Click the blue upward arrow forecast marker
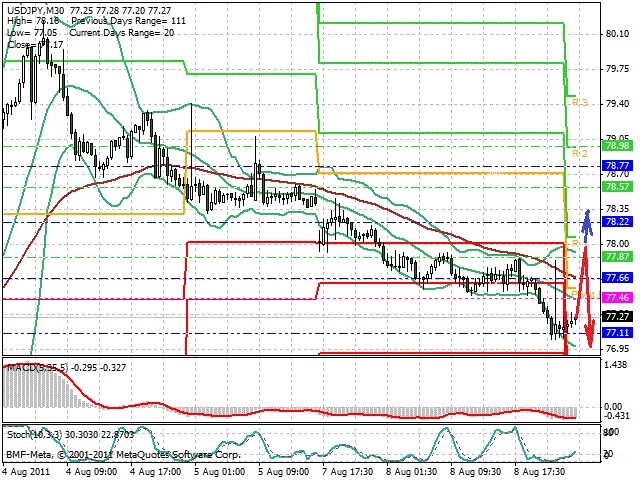Image resolution: width=640 pixels, height=480 pixels. [x=587, y=226]
